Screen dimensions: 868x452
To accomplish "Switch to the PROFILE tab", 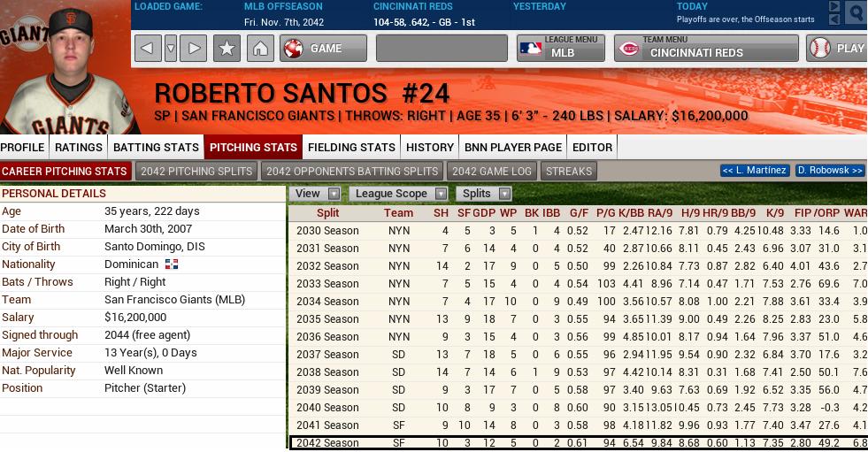I will [x=23, y=147].
